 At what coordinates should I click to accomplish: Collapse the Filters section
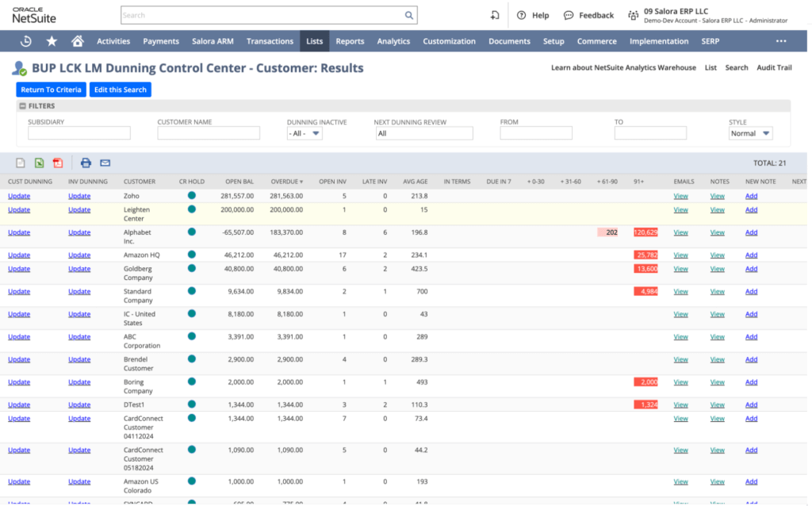[23, 105]
